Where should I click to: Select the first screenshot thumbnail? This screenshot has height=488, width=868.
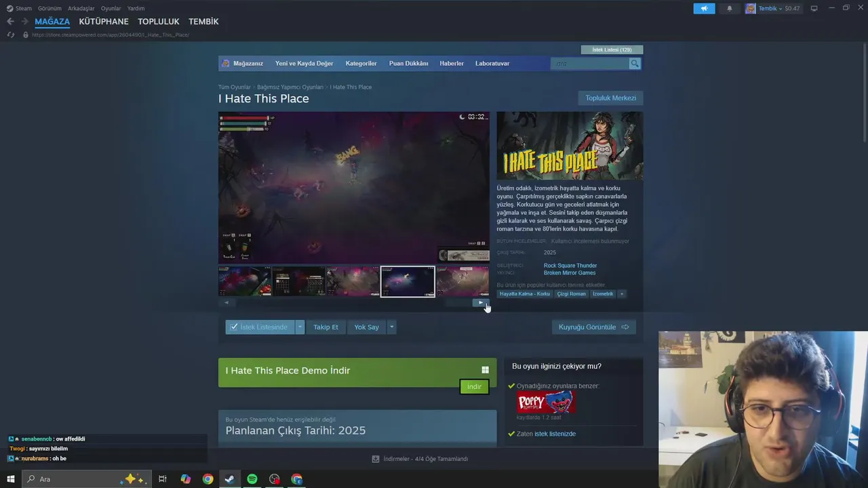coord(245,281)
